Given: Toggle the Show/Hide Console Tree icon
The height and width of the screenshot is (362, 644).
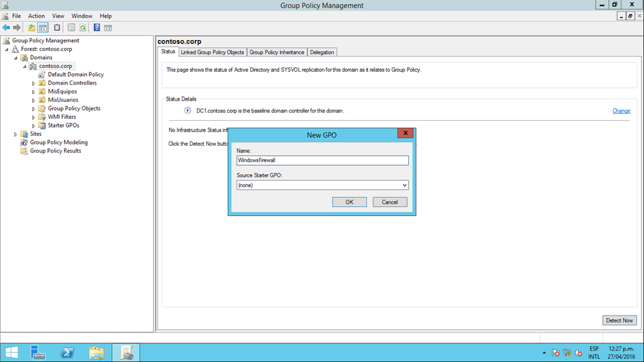Looking at the screenshot, I should click(x=43, y=28).
